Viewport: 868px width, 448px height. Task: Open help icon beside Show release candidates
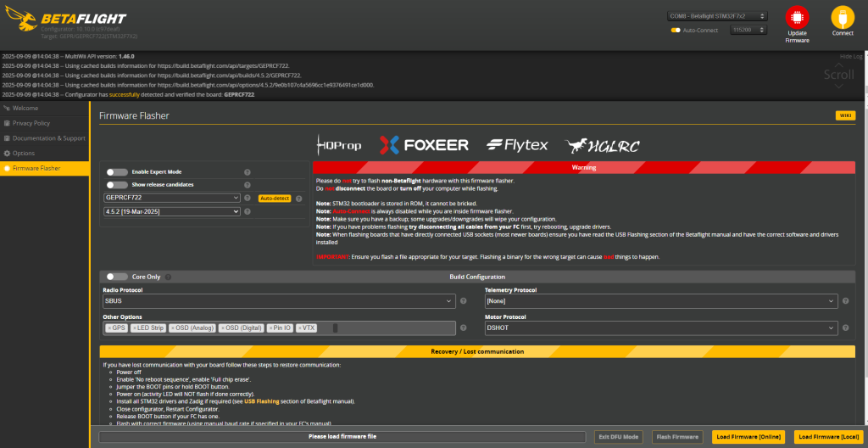[x=248, y=185]
